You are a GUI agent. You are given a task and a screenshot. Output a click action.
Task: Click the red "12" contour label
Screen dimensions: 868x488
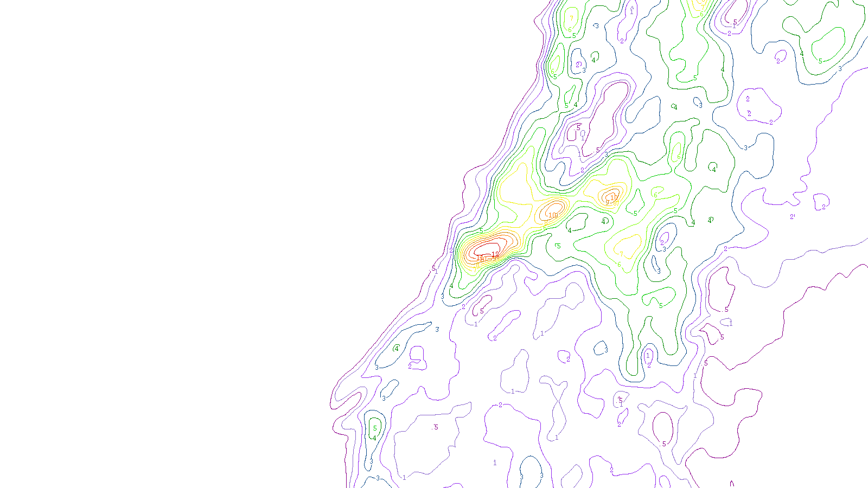(495, 254)
